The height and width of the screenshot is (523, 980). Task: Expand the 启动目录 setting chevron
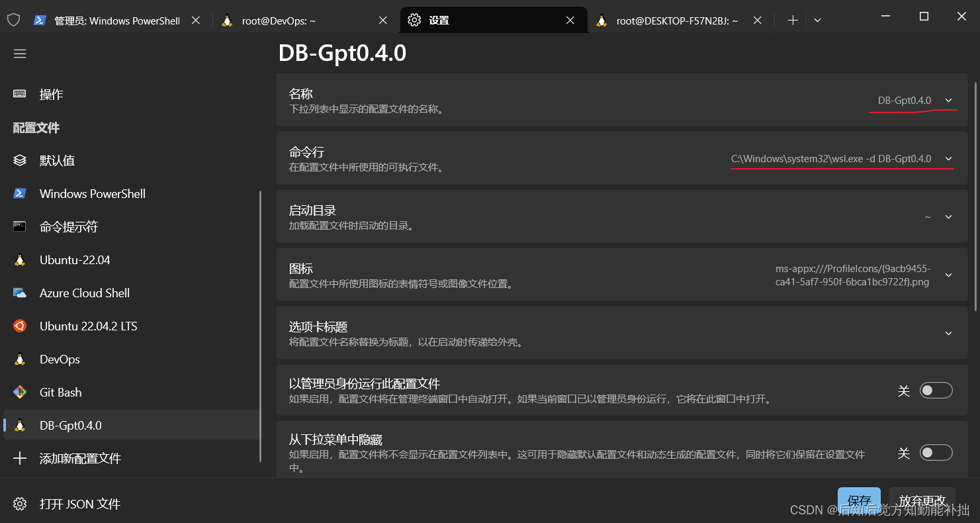(x=948, y=217)
